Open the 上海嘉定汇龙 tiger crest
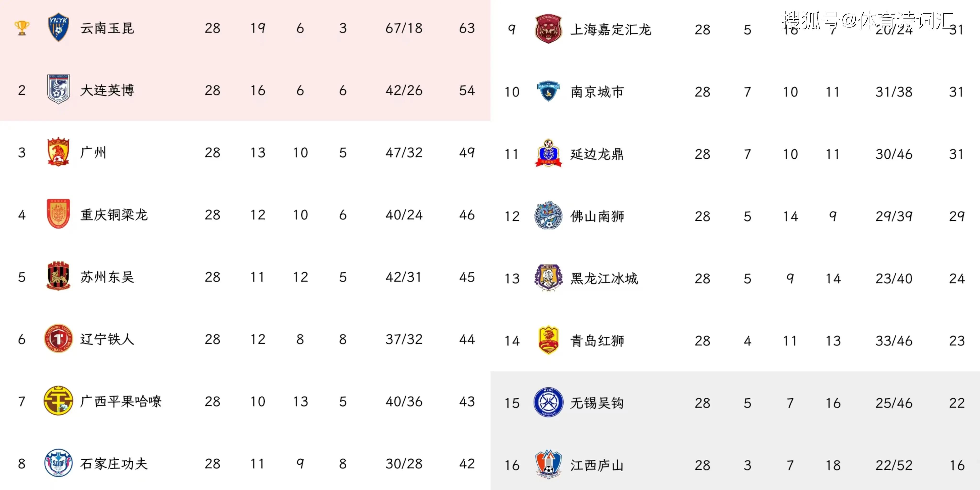The height and width of the screenshot is (490, 980). (x=548, y=29)
